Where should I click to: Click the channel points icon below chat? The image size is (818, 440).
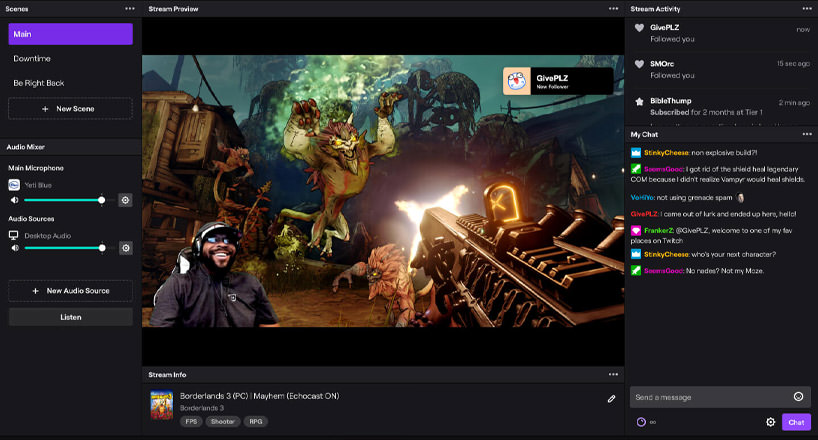click(x=641, y=422)
